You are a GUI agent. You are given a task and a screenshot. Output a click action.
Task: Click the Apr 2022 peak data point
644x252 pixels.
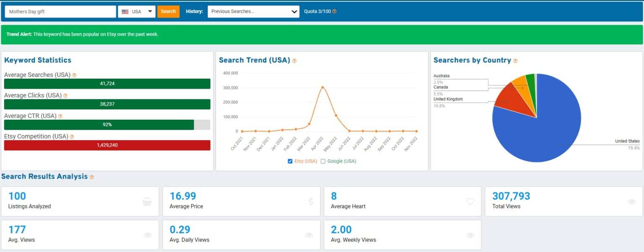[x=322, y=87]
